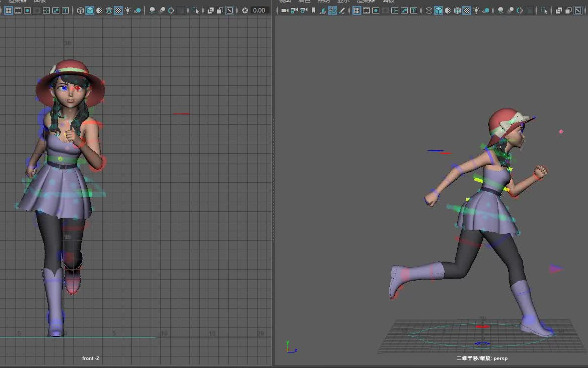Screen dimensions: 588x368
Task: Click the 'front -Z' view label
Action: (91, 358)
